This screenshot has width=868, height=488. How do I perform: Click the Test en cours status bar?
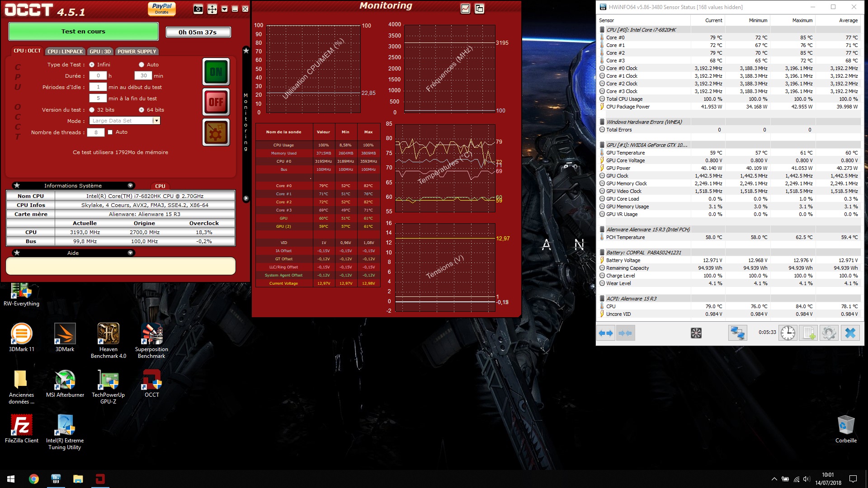pyautogui.click(x=84, y=32)
